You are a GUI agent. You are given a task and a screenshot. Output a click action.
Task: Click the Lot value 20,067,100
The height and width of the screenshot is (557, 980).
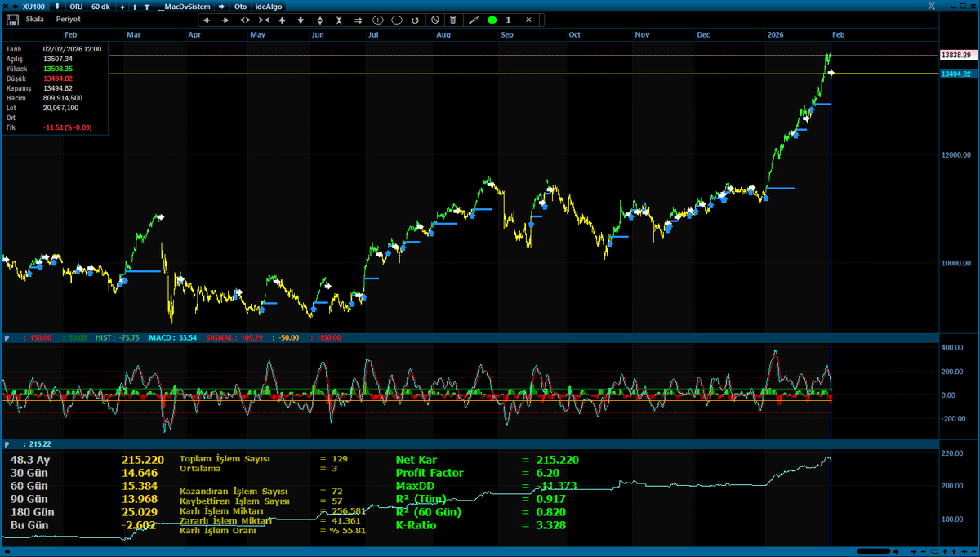click(60, 108)
